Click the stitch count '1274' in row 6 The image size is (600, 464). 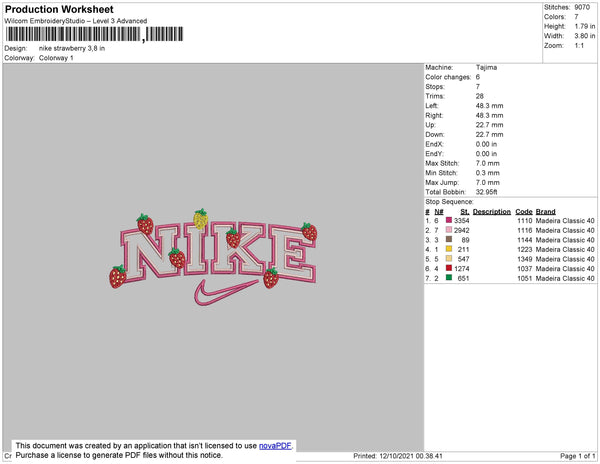click(461, 269)
